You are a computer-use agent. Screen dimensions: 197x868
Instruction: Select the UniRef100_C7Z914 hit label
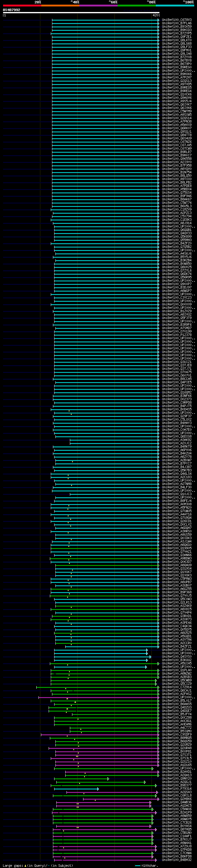177,687
